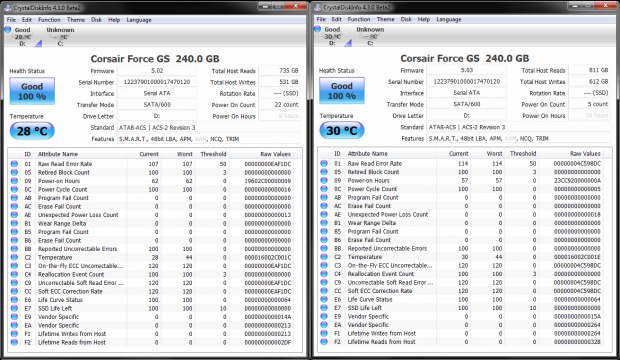Click raw value 0000000002DF in left window
The width and height of the screenshot is (620, 360).
[x=267, y=342]
